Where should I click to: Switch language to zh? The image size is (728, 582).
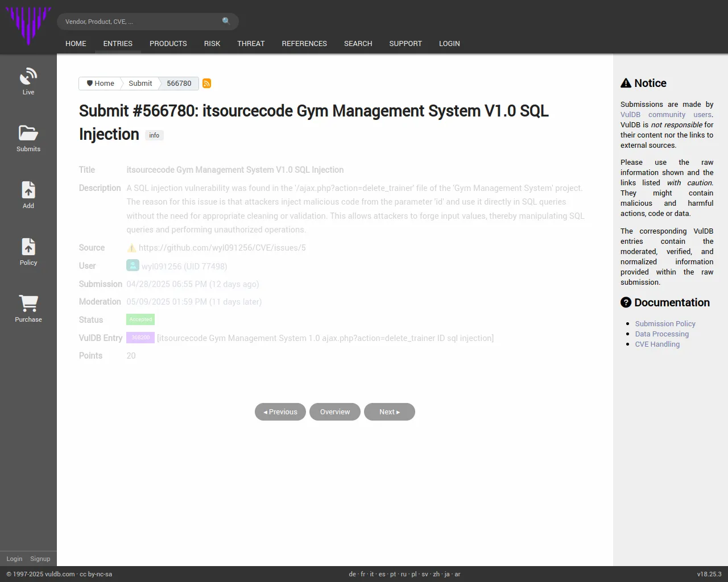436,574
